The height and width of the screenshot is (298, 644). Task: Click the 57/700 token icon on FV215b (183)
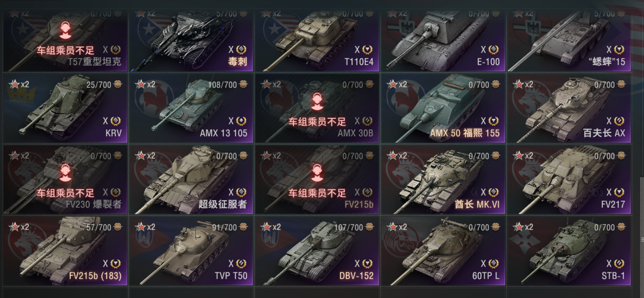tap(118, 227)
